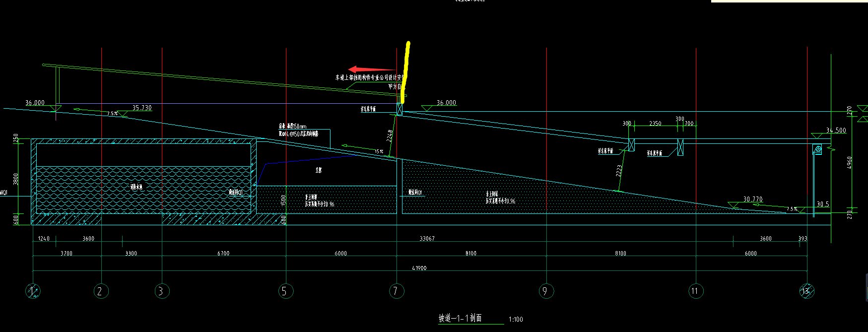Click the WQ1 wall label
Viewport: 868px width, 332px height.
coord(3,193)
